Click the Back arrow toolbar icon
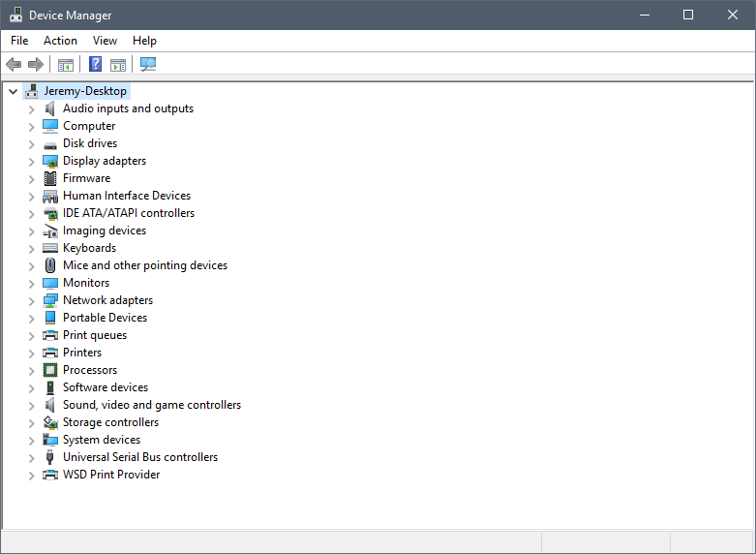The width and height of the screenshot is (756, 554). tap(14, 64)
